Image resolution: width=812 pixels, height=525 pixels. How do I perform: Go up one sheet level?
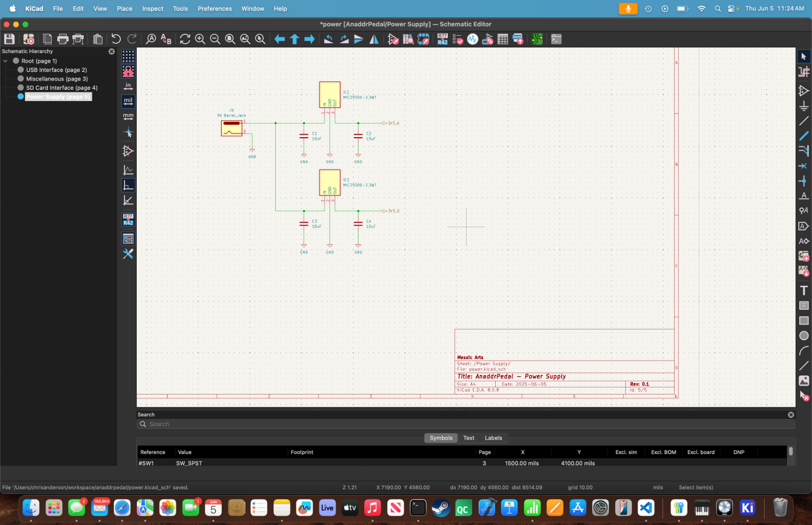(294, 39)
